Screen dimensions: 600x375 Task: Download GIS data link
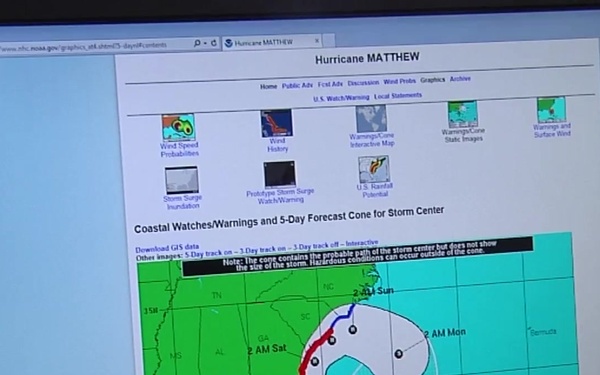click(x=167, y=248)
